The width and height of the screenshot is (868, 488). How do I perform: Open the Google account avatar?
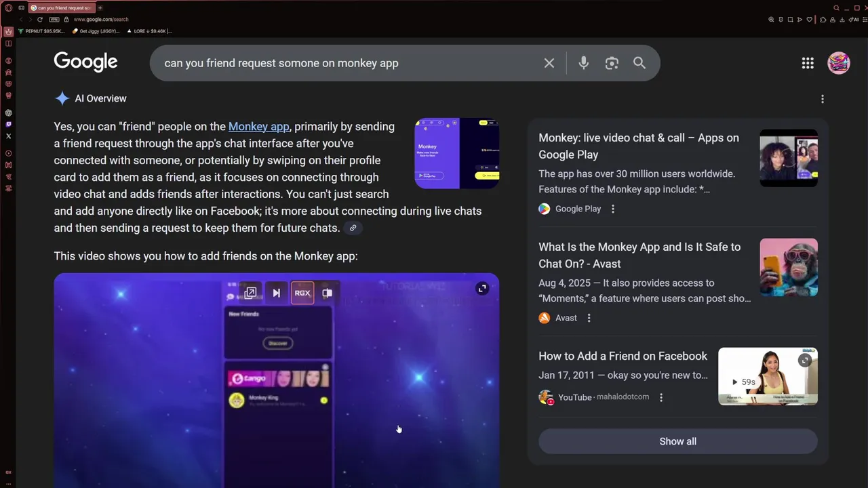839,63
